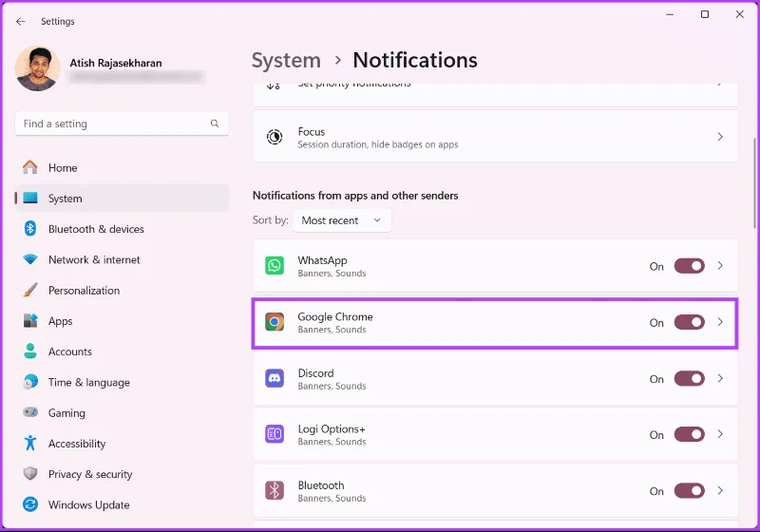Click the Discord app icon
Viewport: 760px width, 532px height.
pos(275,378)
